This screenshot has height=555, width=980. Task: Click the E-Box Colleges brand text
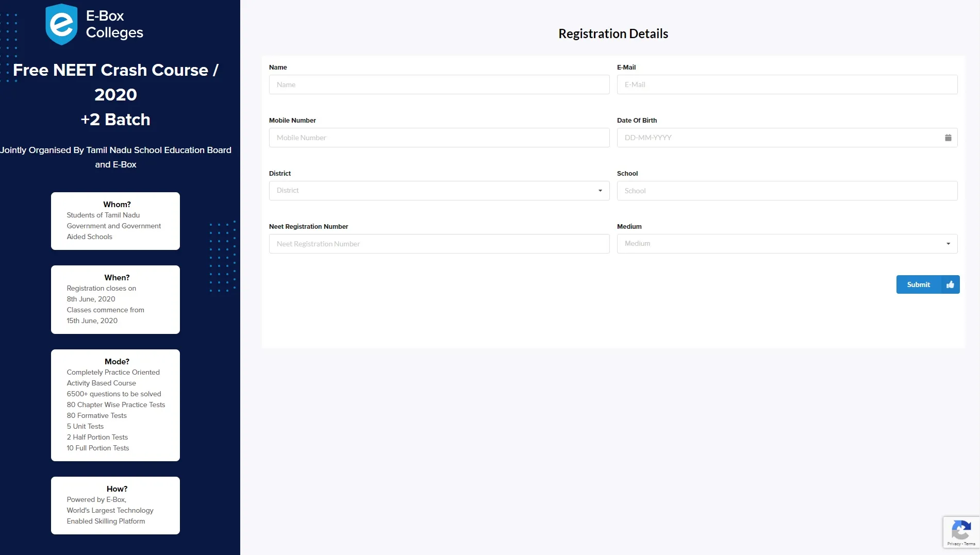(114, 24)
